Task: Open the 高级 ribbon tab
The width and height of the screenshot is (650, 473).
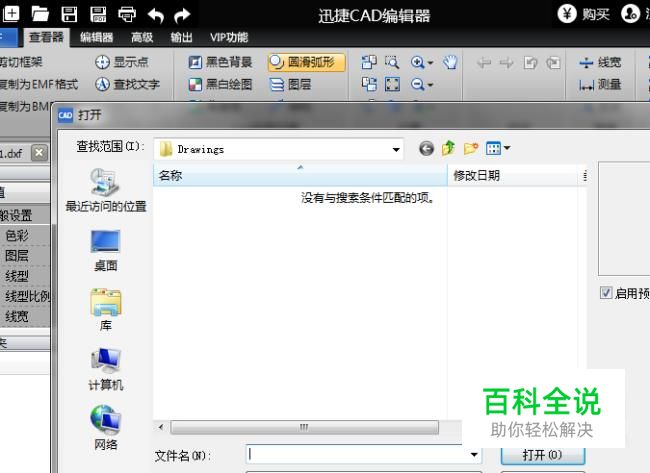Action: 142,37
